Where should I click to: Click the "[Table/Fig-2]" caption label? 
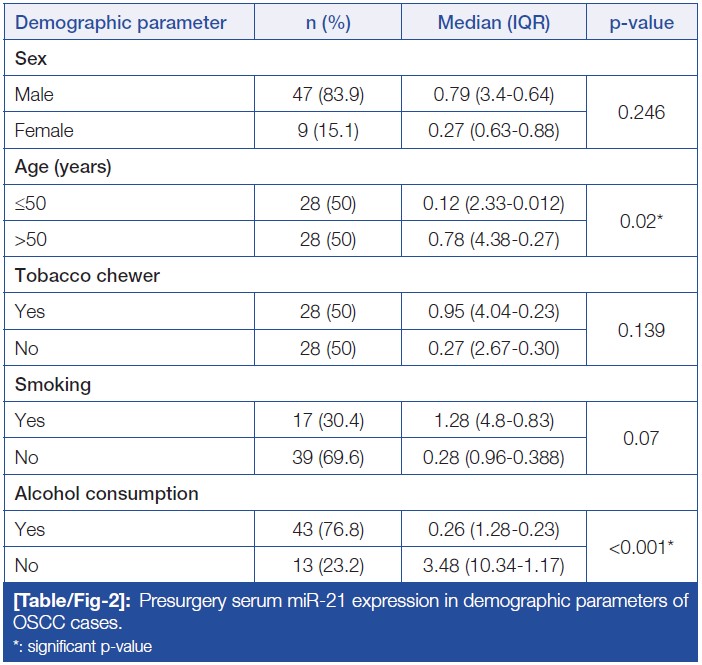pos(67,601)
